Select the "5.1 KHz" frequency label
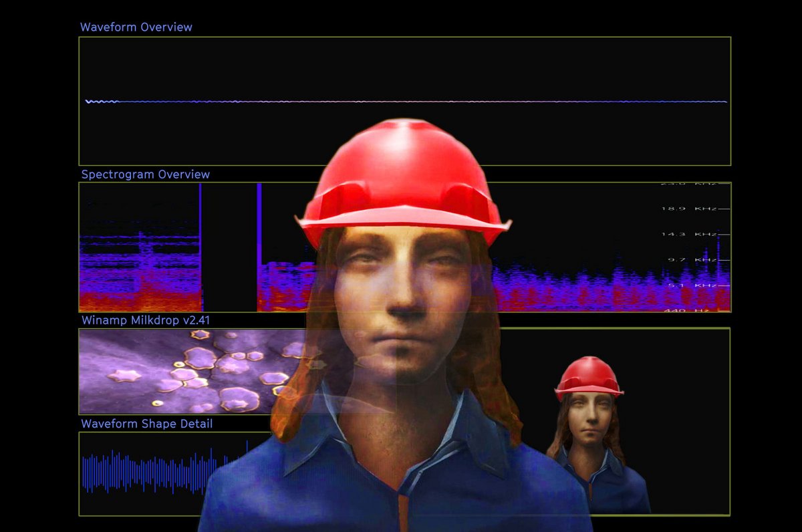 click(x=692, y=285)
